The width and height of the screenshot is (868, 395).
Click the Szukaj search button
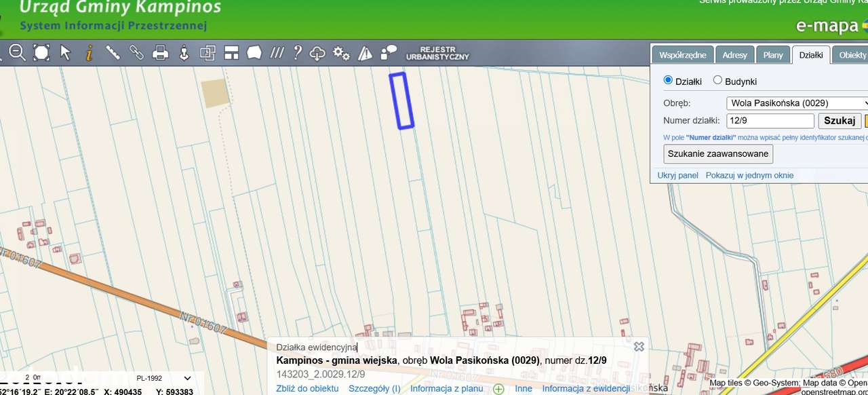(840, 121)
